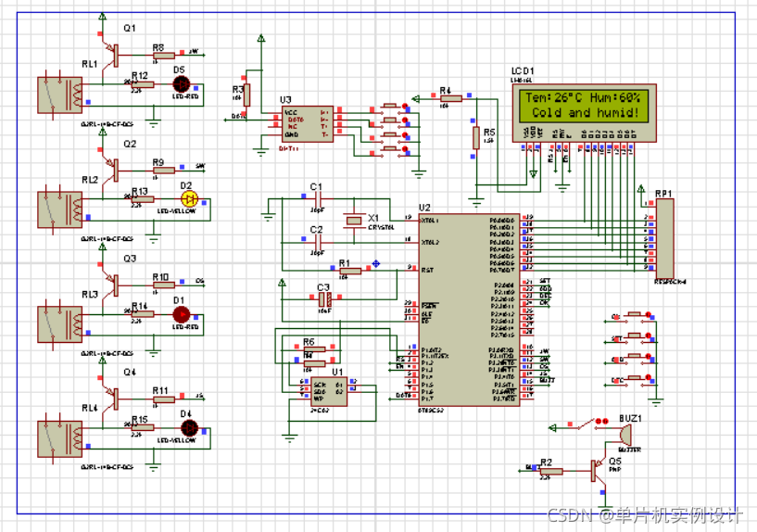Click the yellow LED D2
757x532 pixels.
[x=189, y=199]
